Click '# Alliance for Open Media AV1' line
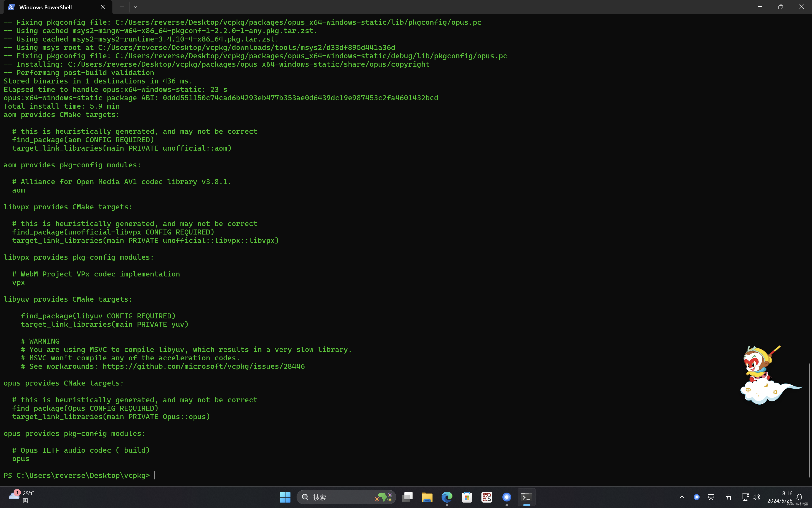 tap(122, 182)
